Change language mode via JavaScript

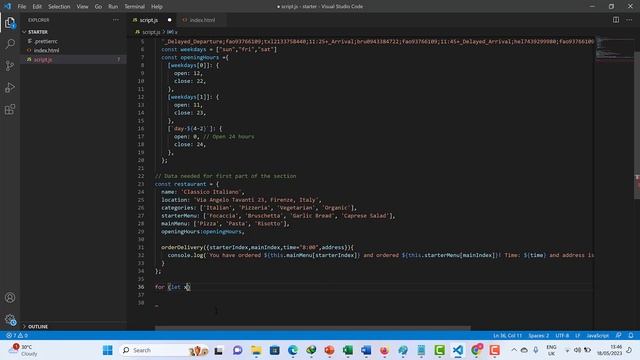pyautogui.click(x=597, y=336)
